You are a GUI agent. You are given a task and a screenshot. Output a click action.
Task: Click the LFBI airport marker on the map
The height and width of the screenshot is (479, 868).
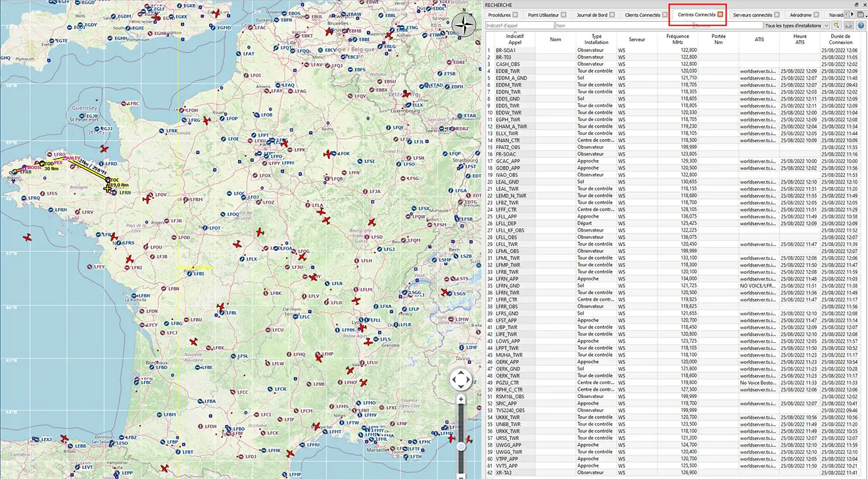[x=189, y=272]
